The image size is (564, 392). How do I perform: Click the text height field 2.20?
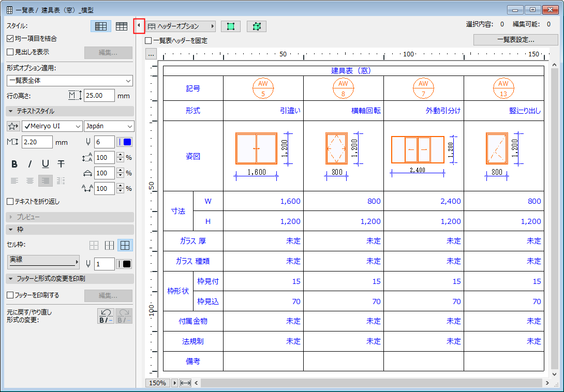(37, 142)
